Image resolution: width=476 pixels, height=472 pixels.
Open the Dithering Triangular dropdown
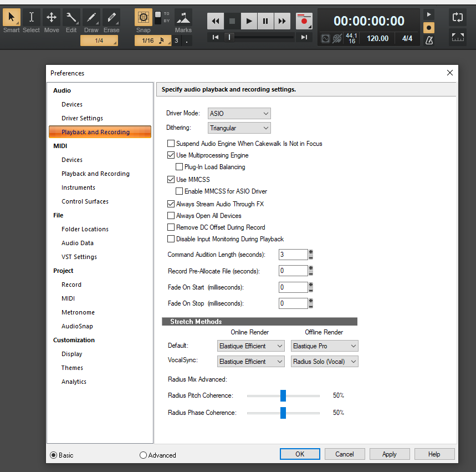(239, 128)
